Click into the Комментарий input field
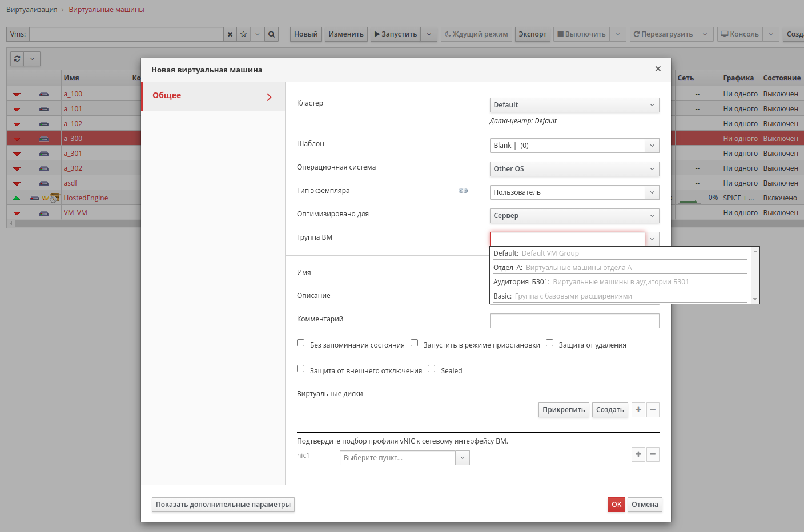 (574, 321)
